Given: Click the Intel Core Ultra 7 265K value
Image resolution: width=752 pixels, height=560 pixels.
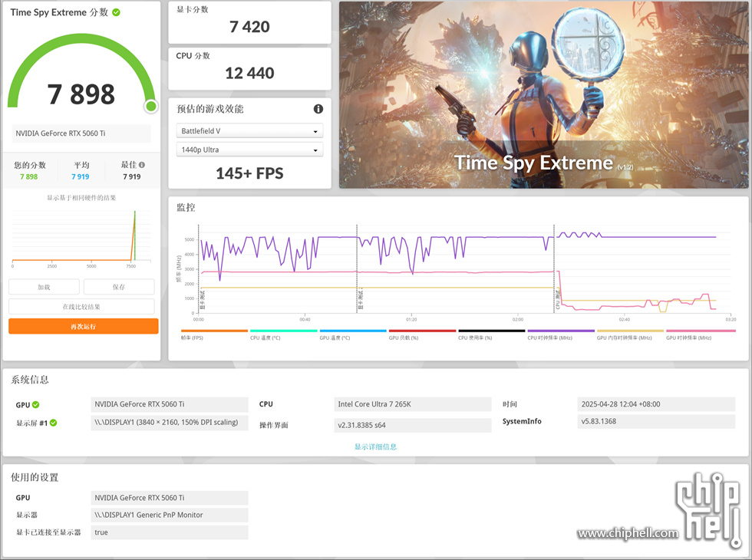Looking at the screenshot, I should click(413, 404).
